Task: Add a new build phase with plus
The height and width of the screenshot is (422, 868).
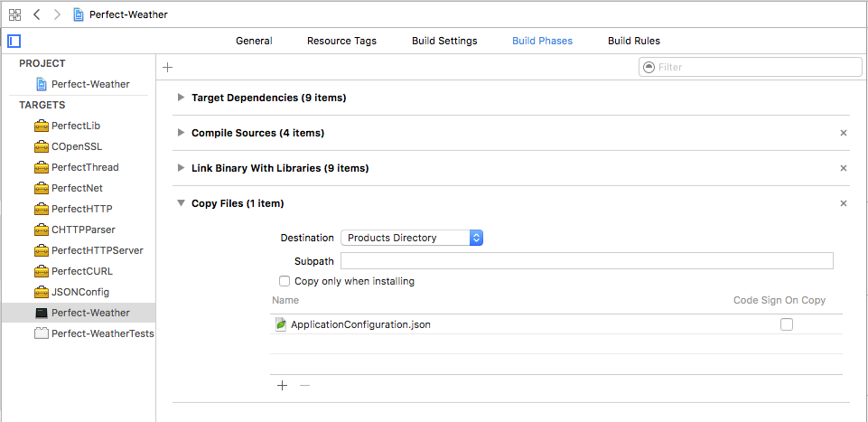Action: [168, 68]
